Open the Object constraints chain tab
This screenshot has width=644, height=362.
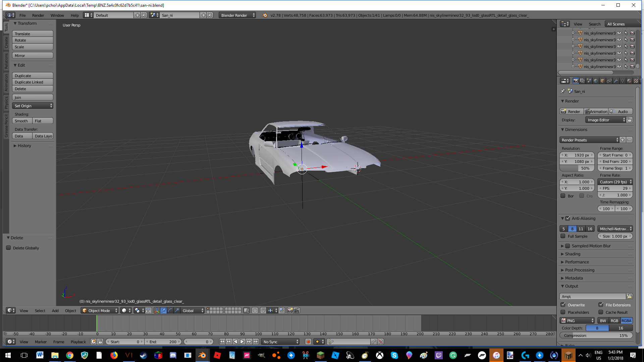(x=609, y=81)
